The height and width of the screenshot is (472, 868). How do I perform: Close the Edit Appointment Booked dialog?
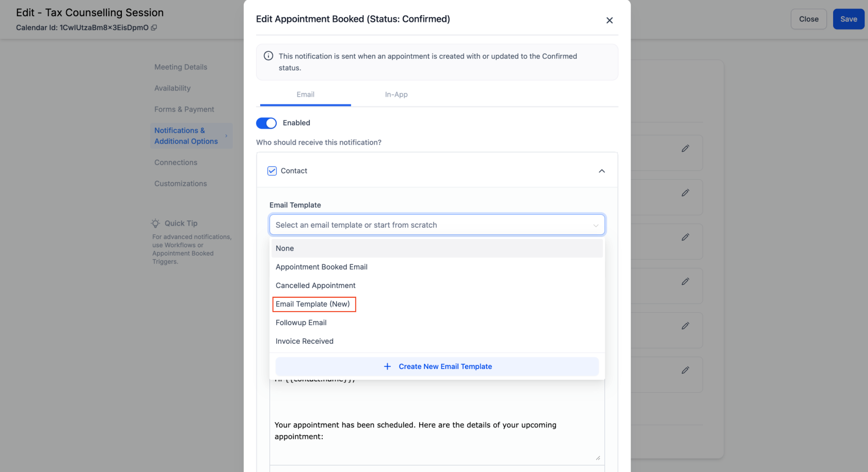(x=609, y=20)
